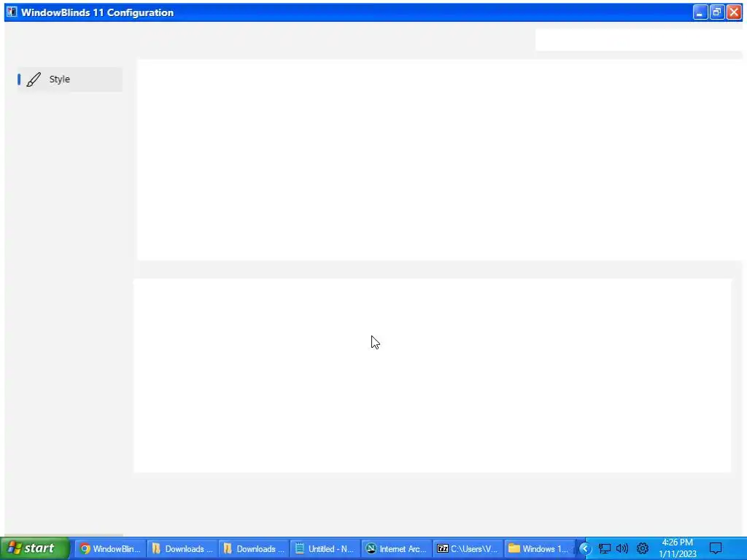Restore down the WindowBlinds Configuration window
Viewport: 747px width, 560px height.
[717, 12]
